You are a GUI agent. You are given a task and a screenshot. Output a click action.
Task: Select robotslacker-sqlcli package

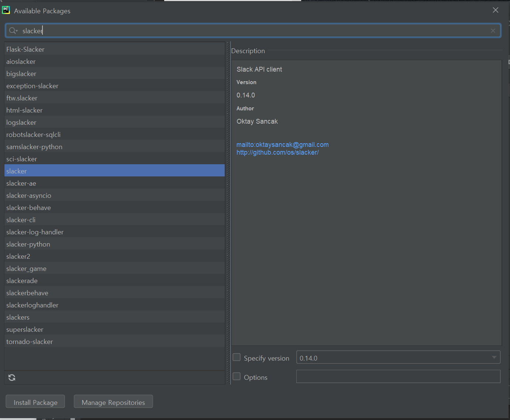(114, 134)
